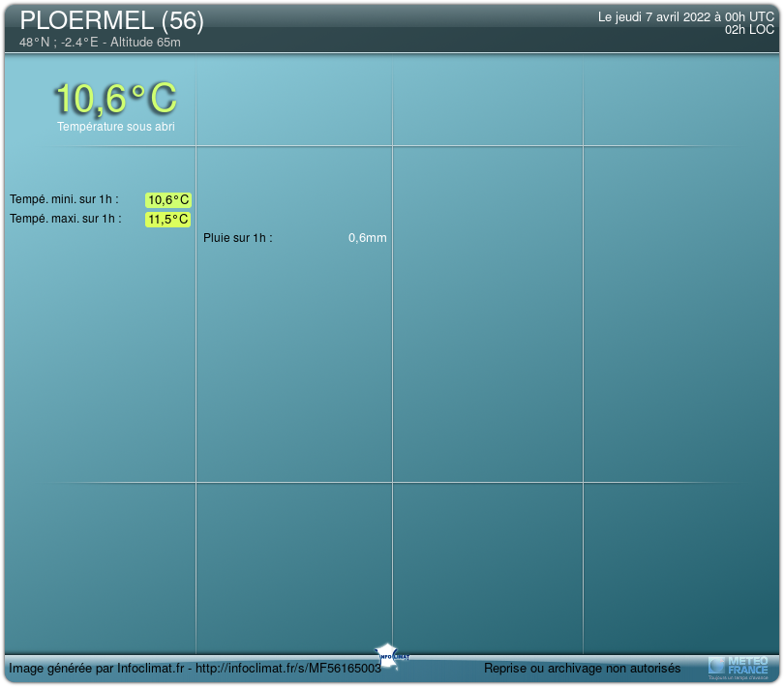Open the infoclimat.fr/s/MF56165003 URL
This screenshot has height=687, width=784.
pyautogui.click(x=290, y=669)
